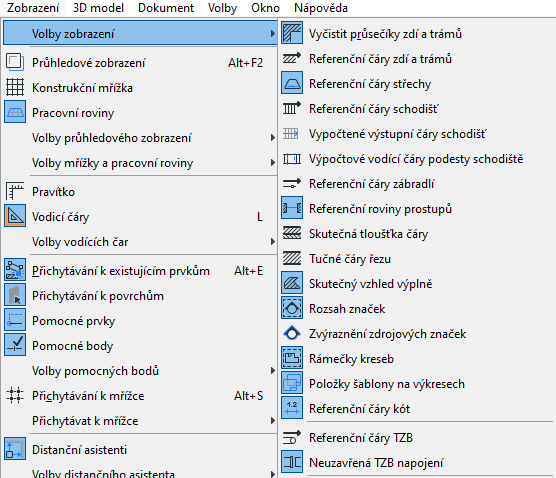Click the Distanční asistenti icon

click(15, 449)
